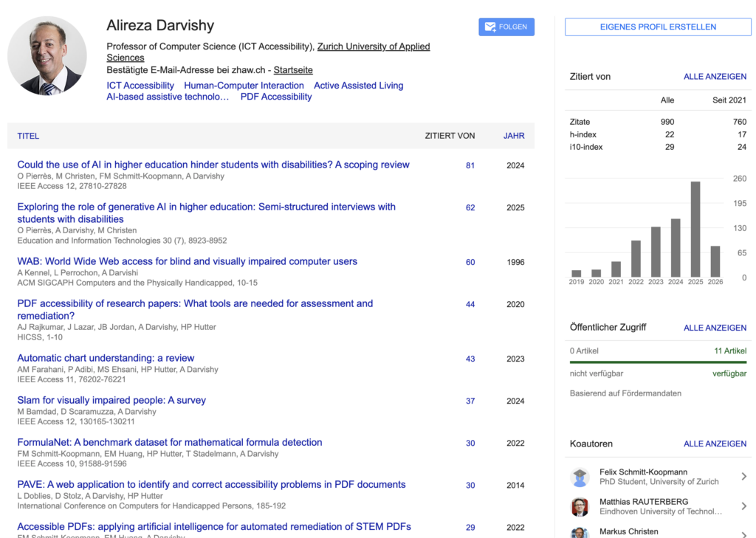Open Automatic chart understanding review paper
The image size is (756, 538).
point(106,358)
